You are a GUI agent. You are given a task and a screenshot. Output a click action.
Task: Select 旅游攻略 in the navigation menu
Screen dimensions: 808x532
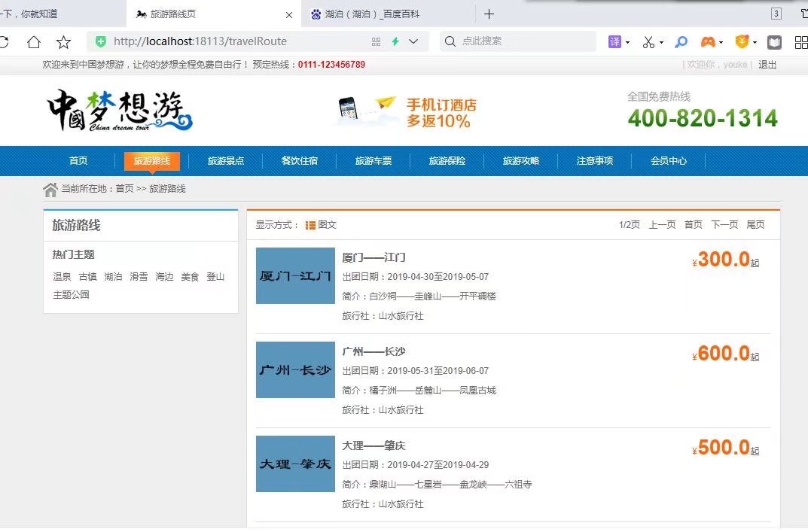click(521, 160)
